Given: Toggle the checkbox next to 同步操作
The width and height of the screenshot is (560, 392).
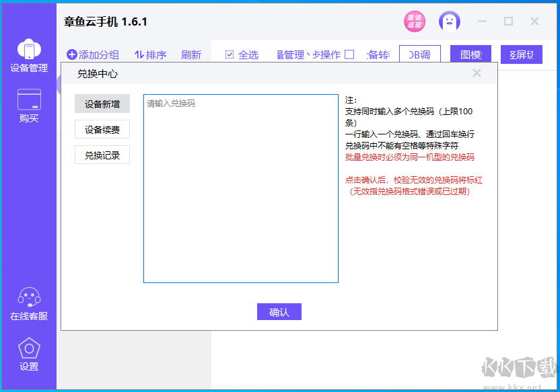Looking at the screenshot, I should [349, 54].
